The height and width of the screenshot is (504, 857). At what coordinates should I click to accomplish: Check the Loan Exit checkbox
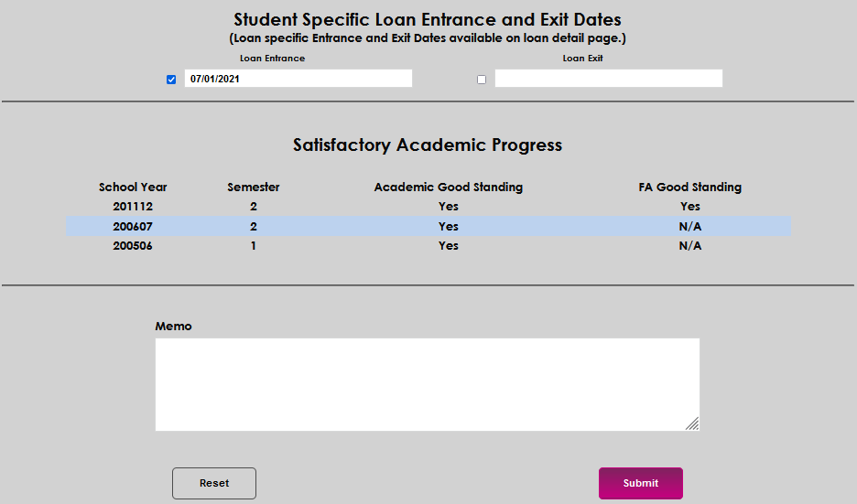482,80
